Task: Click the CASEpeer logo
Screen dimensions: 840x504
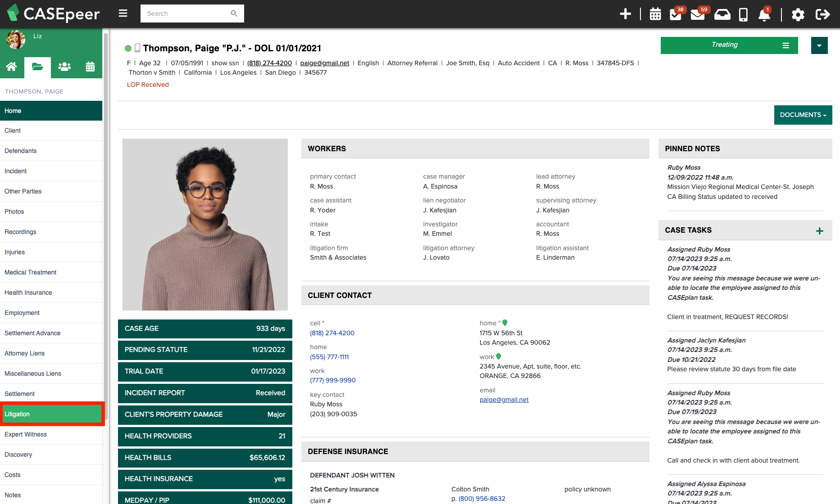Action: click(x=54, y=13)
